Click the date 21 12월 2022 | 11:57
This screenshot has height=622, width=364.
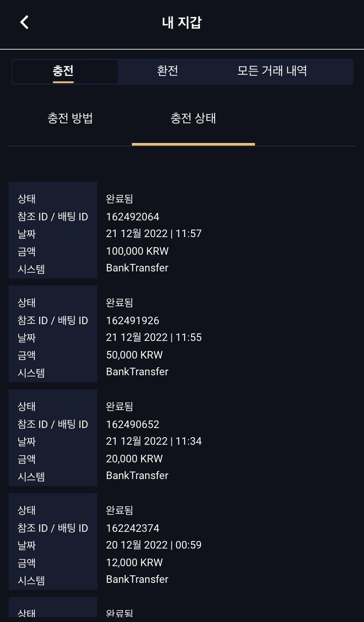[x=154, y=234]
